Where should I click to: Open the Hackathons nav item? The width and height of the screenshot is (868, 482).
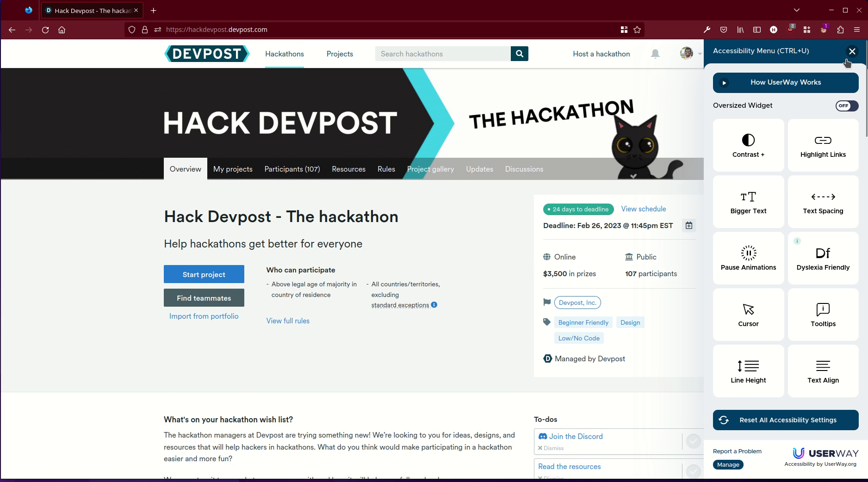tap(285, 54)
